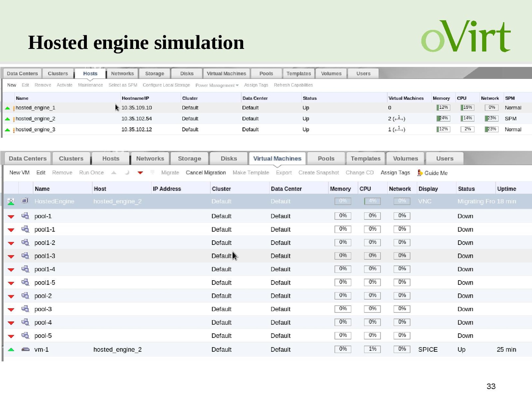
Task: Click the pool icon beside pool1-3
Action: [25, 256]
